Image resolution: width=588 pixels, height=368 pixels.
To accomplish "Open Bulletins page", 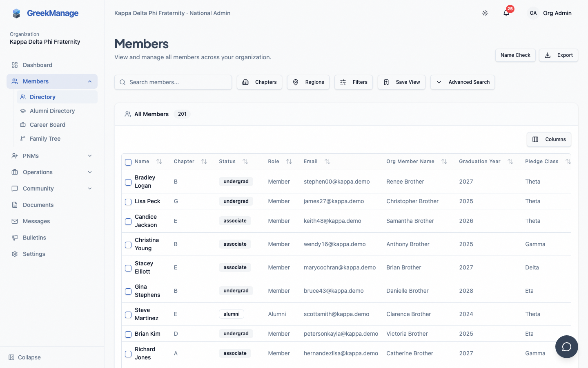I will point(52,238).
